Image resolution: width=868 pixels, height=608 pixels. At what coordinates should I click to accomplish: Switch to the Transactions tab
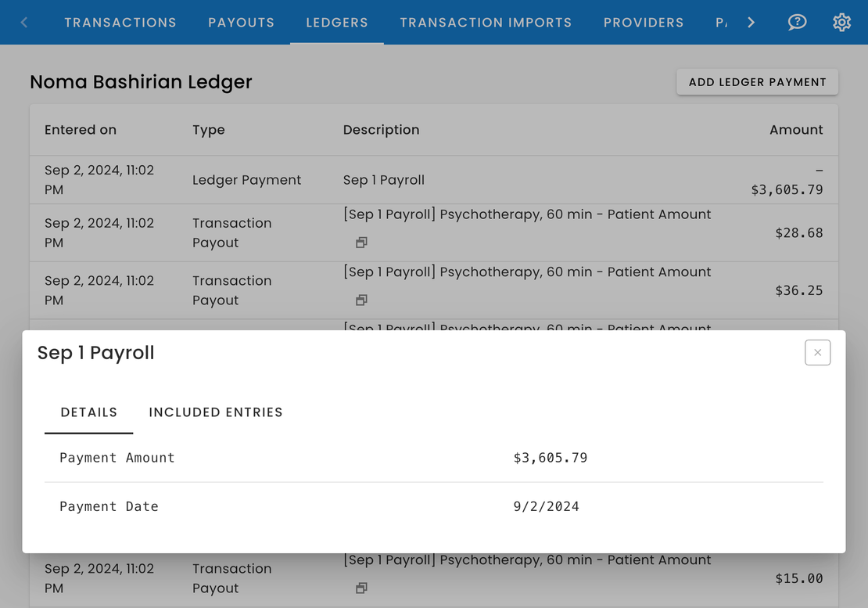[120, 23]
